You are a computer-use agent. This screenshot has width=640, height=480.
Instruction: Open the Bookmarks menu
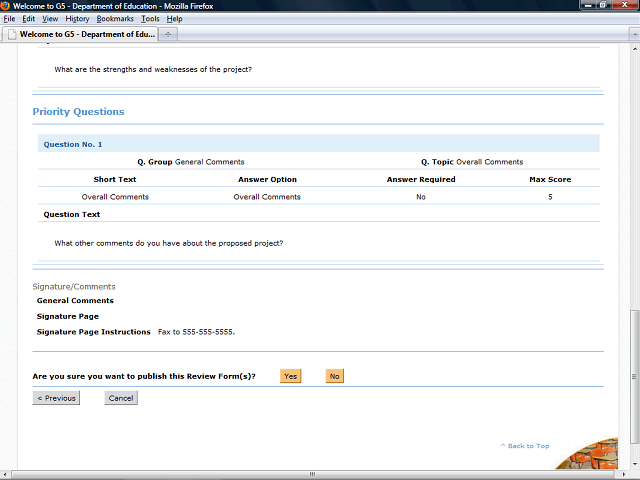[x=115, y=19]
